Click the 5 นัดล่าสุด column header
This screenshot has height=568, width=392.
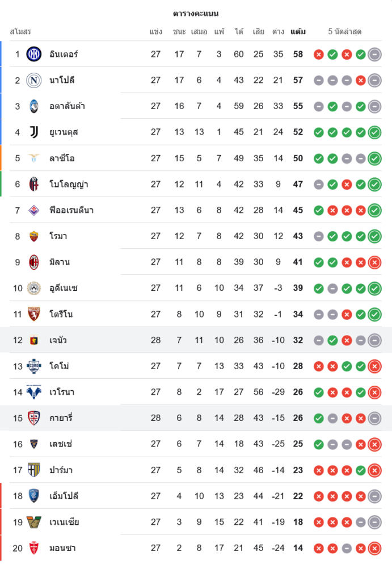[x=345, y=32]
